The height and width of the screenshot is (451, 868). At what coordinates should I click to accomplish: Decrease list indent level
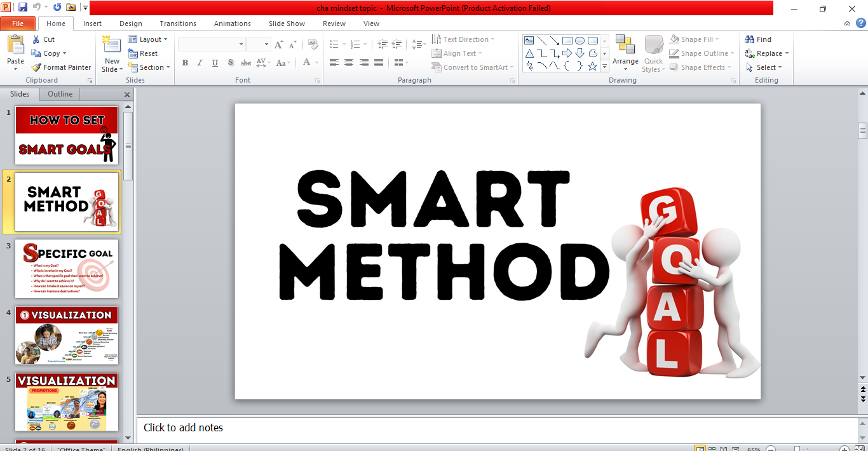point(383,44)
